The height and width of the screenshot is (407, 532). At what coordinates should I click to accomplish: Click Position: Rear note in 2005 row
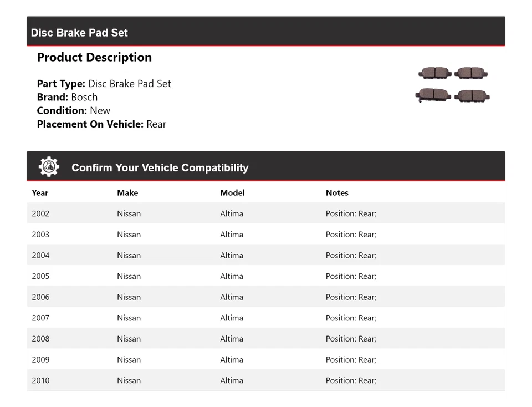351,276
